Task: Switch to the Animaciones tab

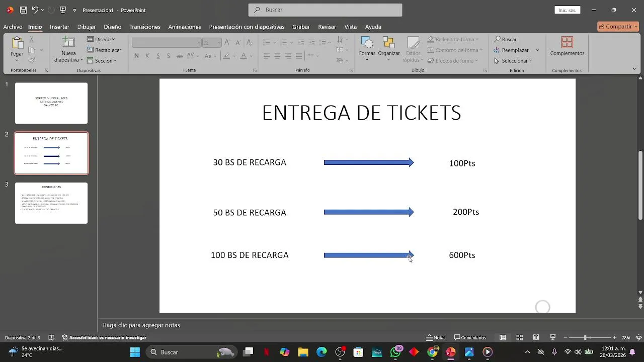Action: click(x=185, y=27)
